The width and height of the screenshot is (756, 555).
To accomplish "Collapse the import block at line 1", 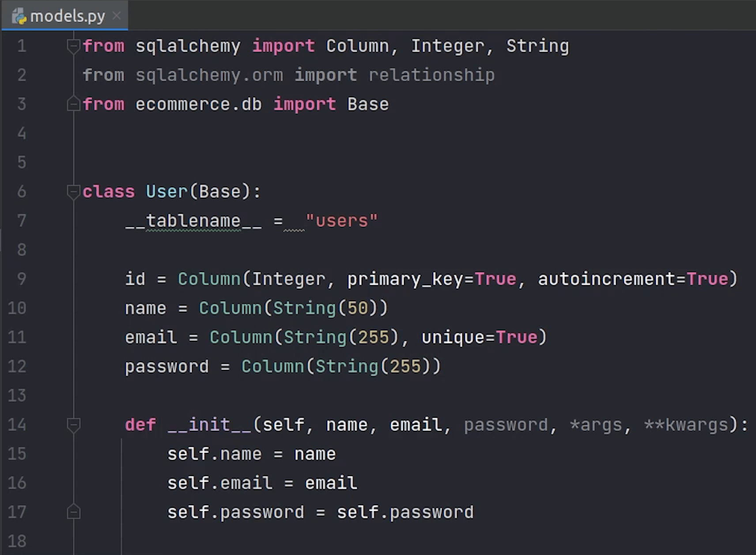I will click(x=73, y=45).
